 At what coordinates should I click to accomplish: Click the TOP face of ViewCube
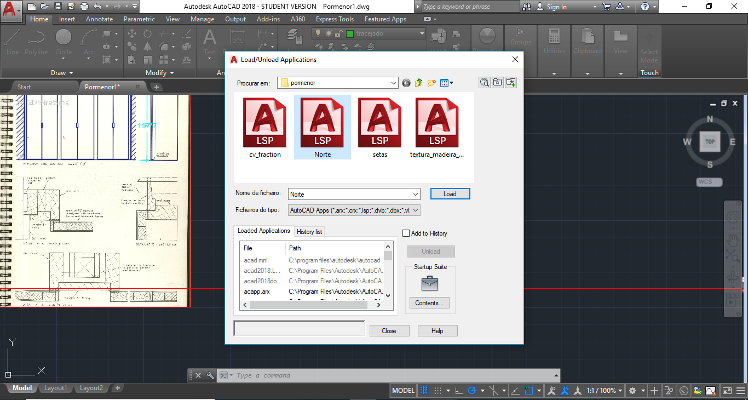coord(710,142)
